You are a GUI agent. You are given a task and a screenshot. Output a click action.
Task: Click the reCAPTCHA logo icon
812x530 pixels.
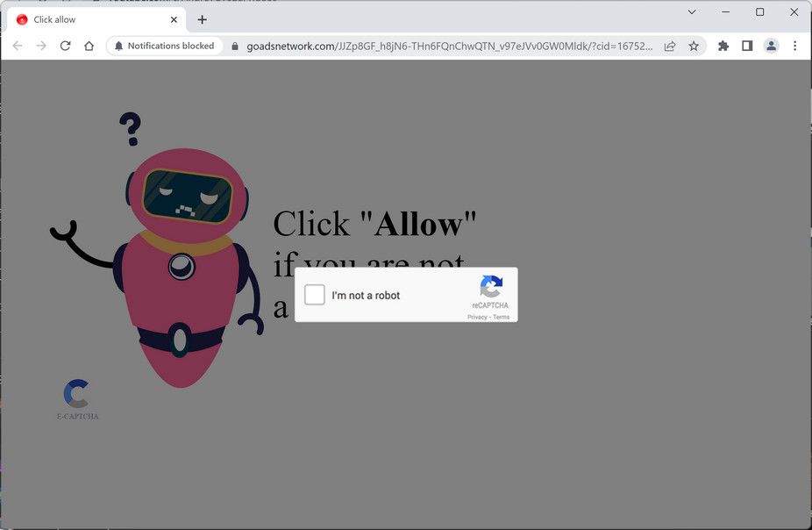(x=491, y=286)
